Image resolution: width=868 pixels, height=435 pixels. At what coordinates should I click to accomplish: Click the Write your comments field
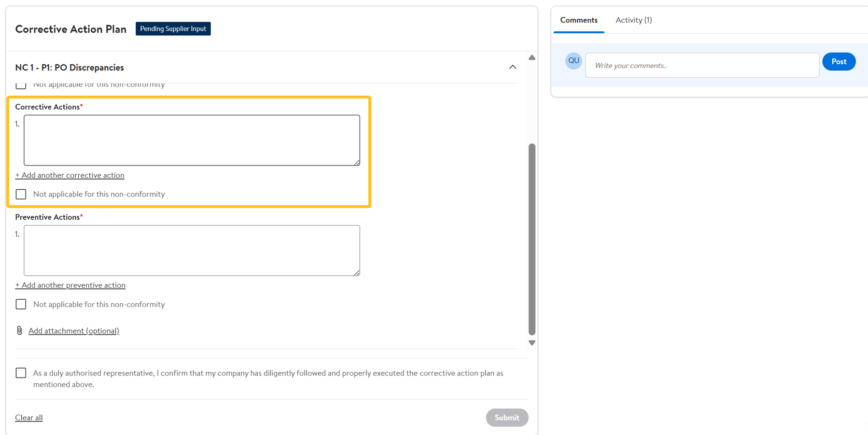coord(702,65)
